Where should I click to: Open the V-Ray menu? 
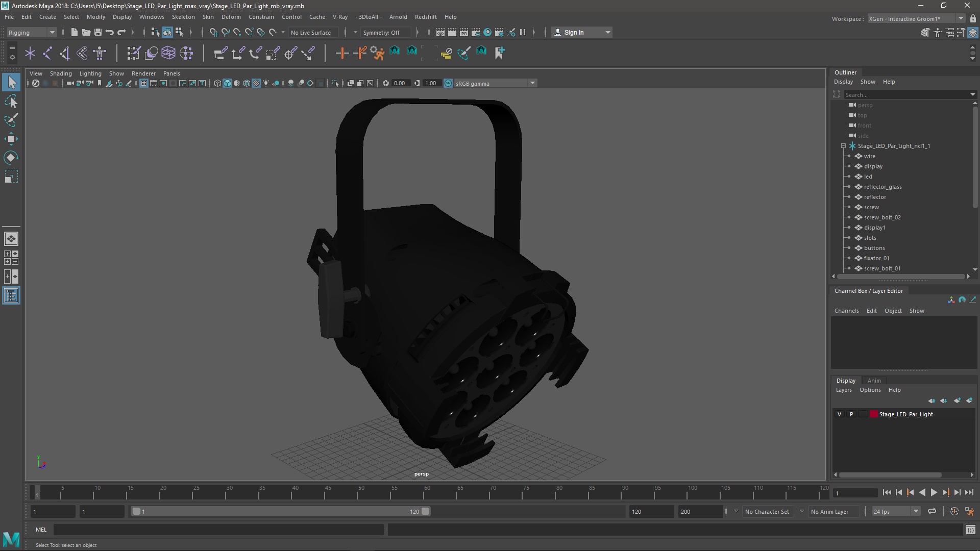coord(340,17)
